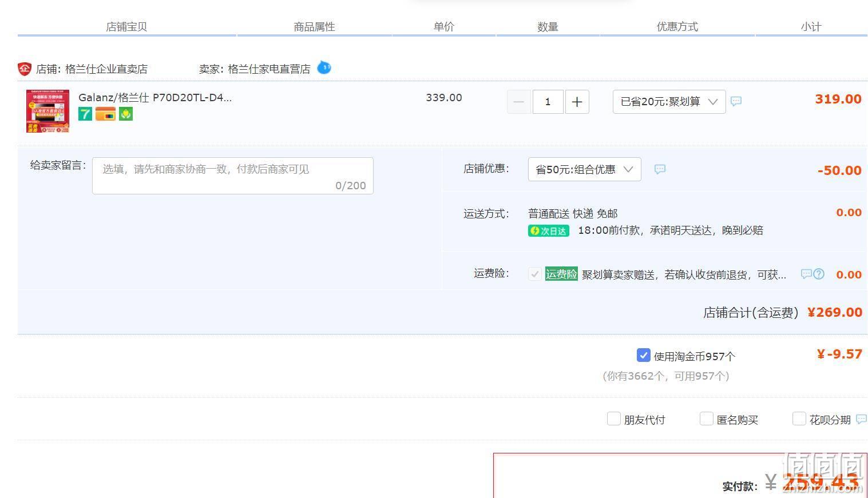This screenshot has height=498, width=868.
Task: Click the 花呗分期 info bubble icon
Action: coord(861,420)
